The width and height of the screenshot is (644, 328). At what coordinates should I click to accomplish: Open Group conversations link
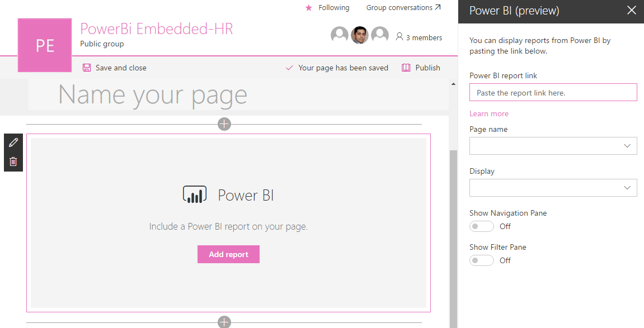coord(403,7)
